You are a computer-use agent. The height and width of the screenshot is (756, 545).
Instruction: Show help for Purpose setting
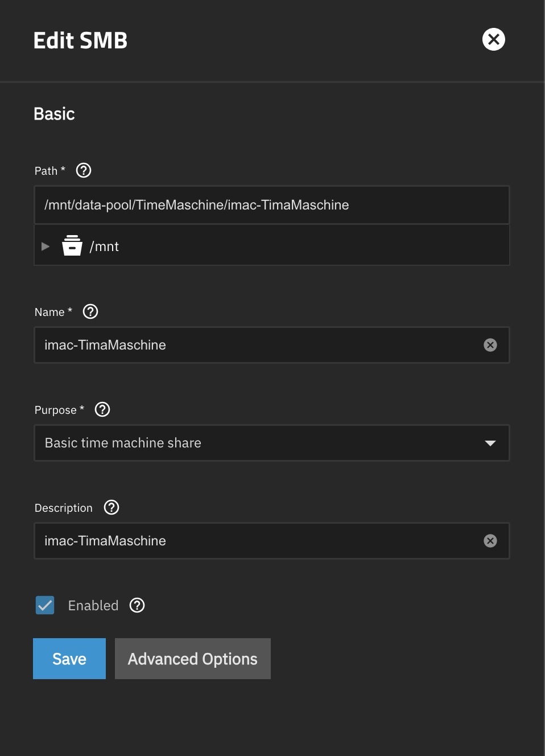(x=102, y=409)
